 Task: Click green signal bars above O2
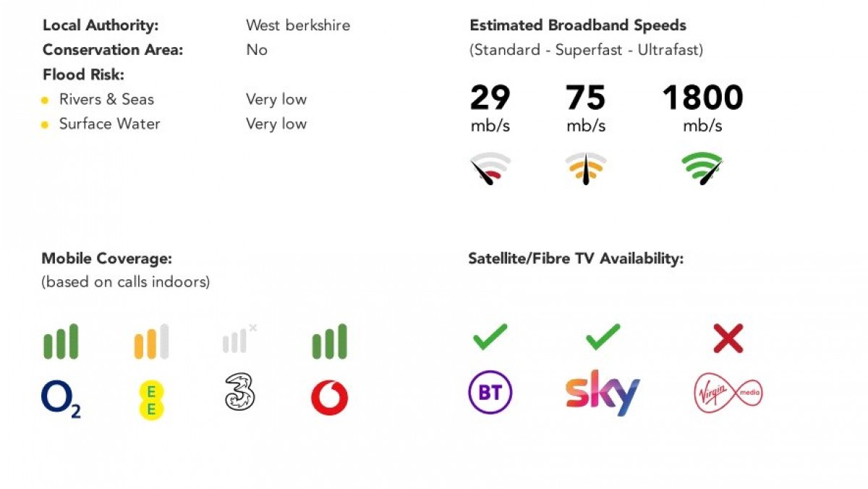(61, 341)
